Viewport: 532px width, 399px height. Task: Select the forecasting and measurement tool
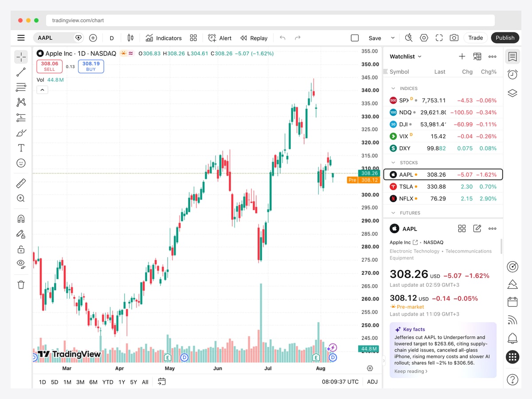(21, 117)
